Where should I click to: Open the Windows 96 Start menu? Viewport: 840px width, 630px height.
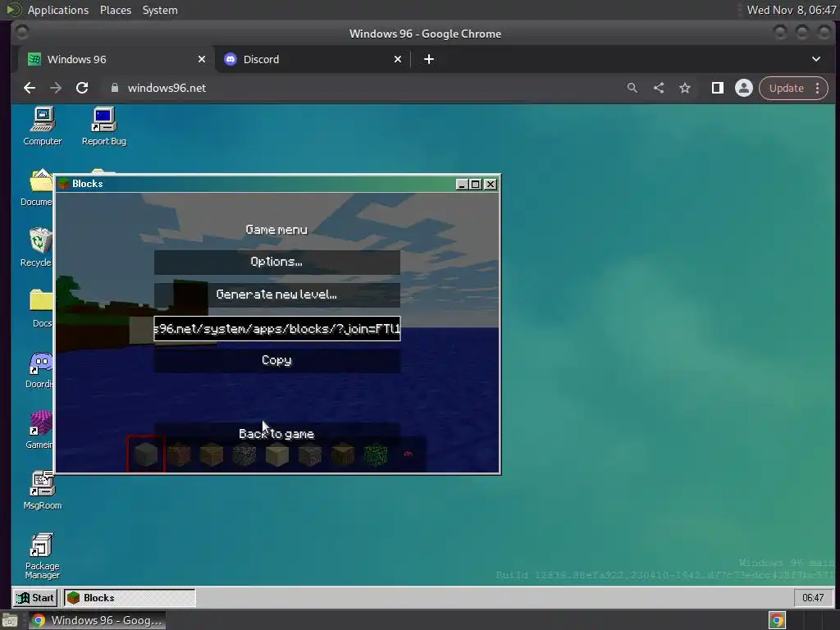point(34,598)
